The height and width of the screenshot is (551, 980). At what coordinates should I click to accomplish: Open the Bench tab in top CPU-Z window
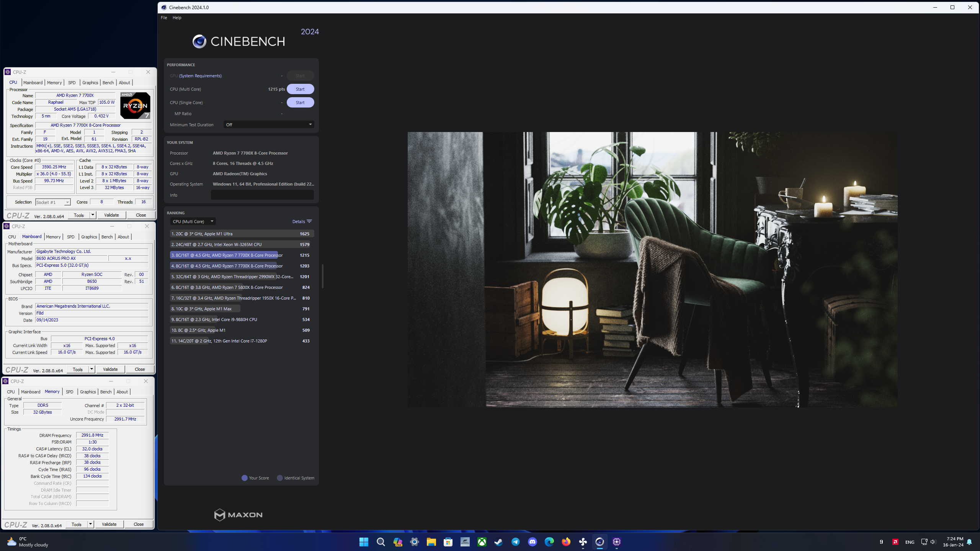(x=108, y=83)
